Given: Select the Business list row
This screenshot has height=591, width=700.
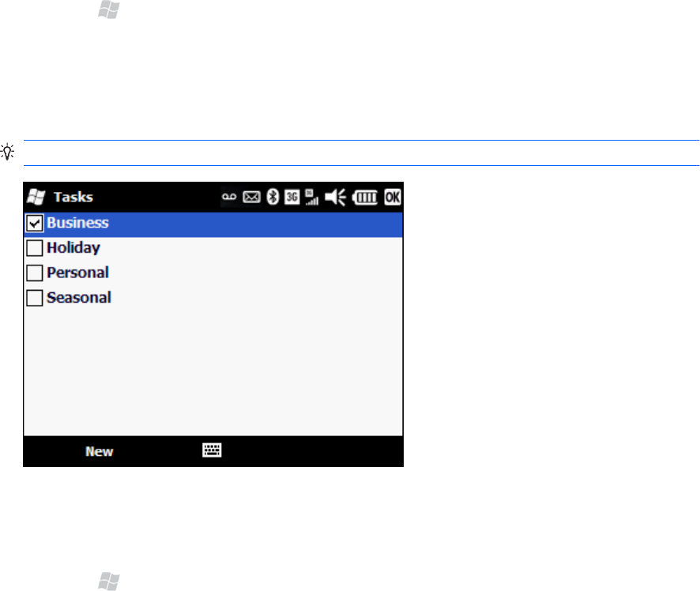Looking at the screenshot, I should pyautogui.click(x=213, y=224).
